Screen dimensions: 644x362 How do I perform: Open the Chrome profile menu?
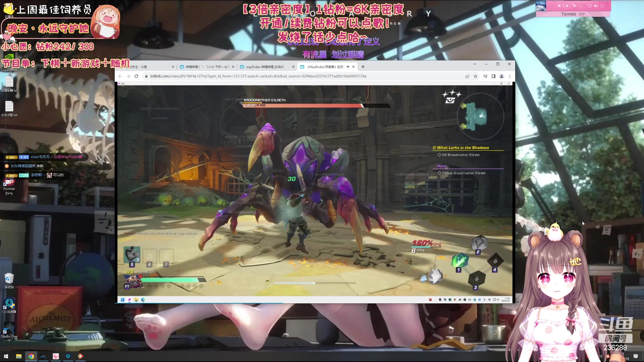point(501,76)
